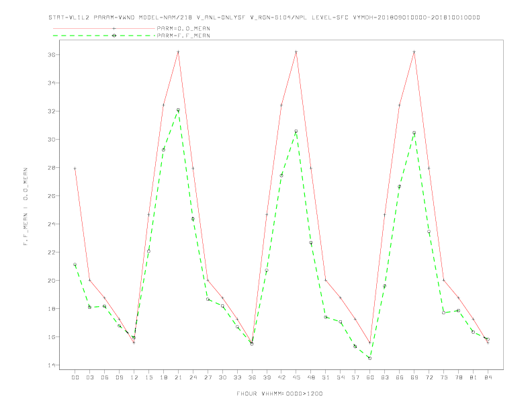Select the PARM=F.F_MEAN legend label
This screenshot has width=532, height=411.
point(183,36)
